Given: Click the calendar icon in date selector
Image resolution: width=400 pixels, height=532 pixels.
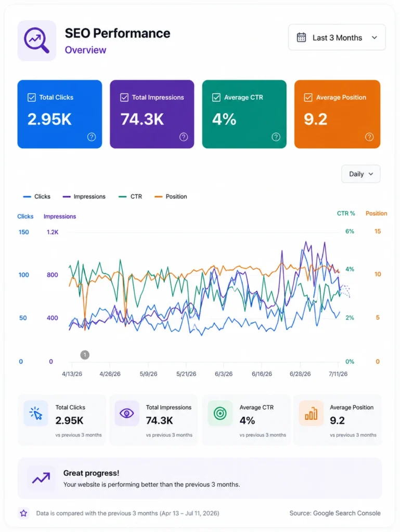Looking at the screenshot, I should 301,37.
